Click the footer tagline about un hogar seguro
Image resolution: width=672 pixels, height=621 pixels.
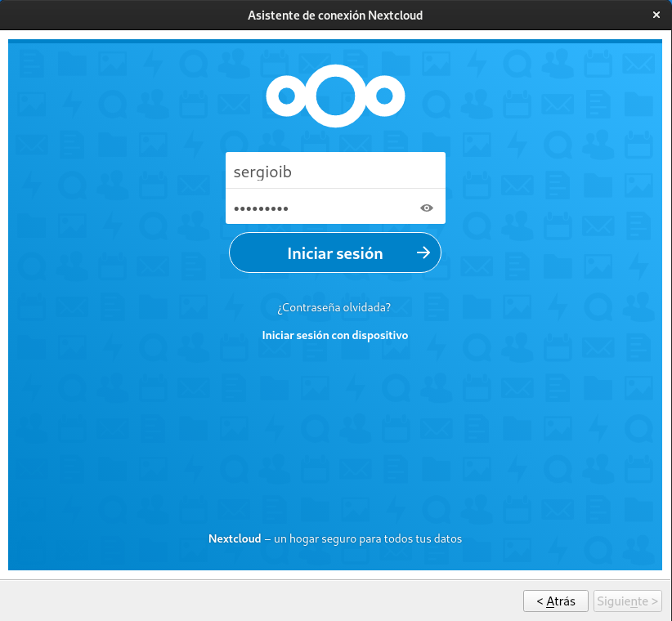tap(367, 539)
